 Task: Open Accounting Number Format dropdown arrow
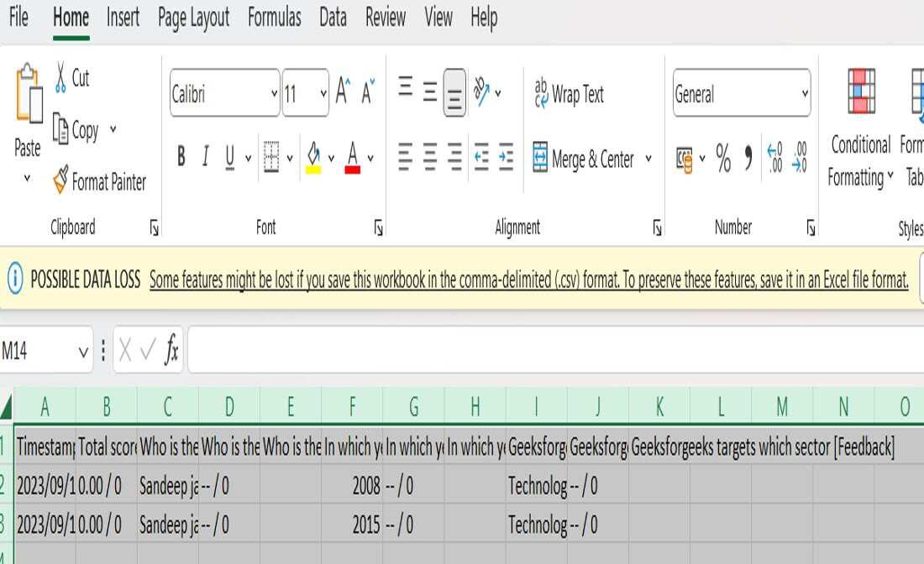pos(702,158)
